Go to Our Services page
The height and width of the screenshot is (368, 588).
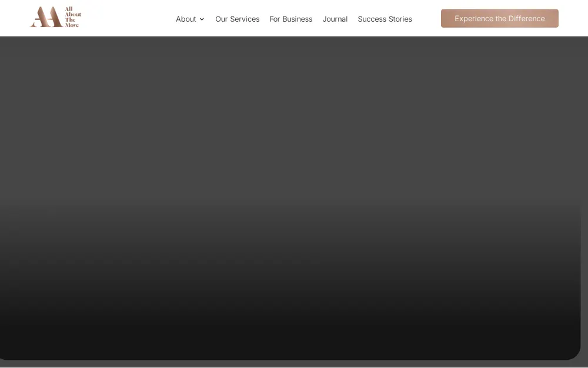tap(238, 19)
